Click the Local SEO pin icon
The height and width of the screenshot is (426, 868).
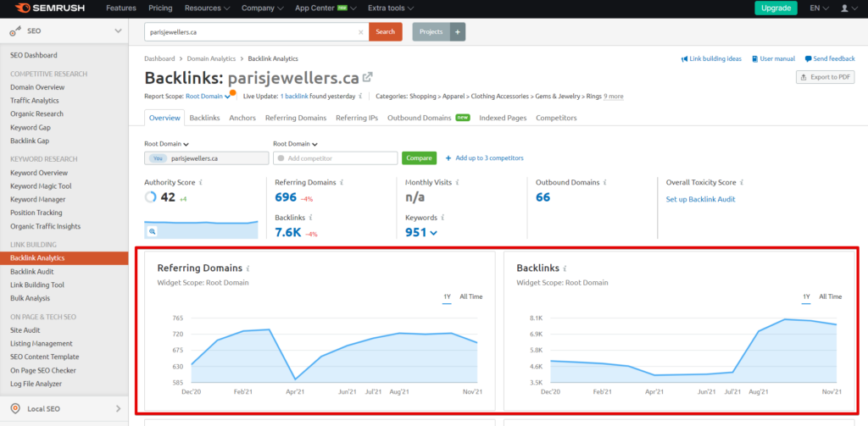pos(15,409)
